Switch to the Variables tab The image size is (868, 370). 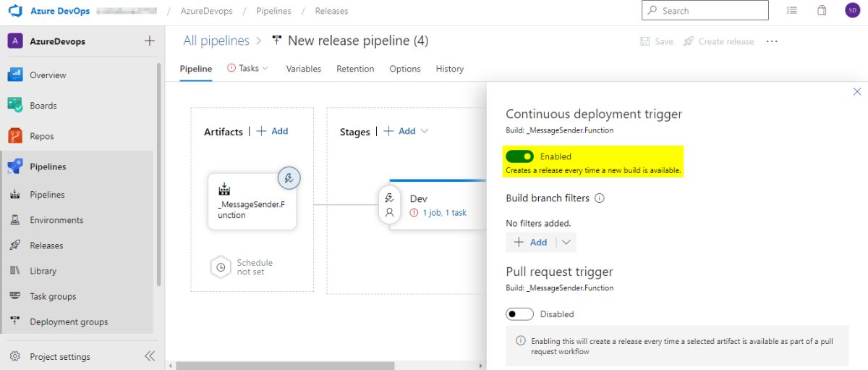(x=304, y=69)
